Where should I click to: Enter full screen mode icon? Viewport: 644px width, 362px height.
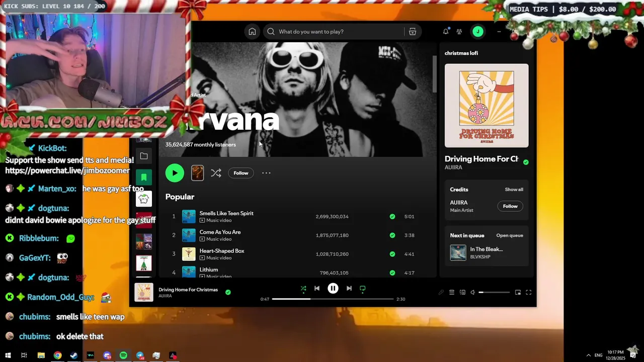pos(529,293)
